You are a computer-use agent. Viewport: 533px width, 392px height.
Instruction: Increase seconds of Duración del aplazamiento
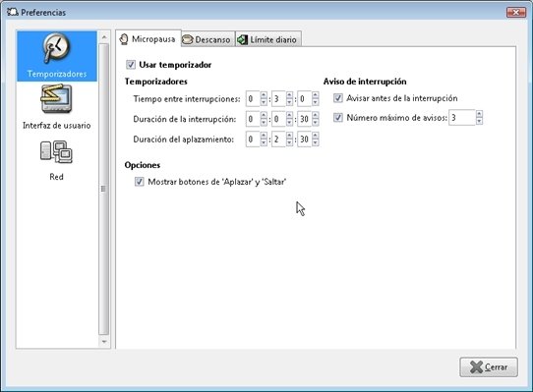315,136
